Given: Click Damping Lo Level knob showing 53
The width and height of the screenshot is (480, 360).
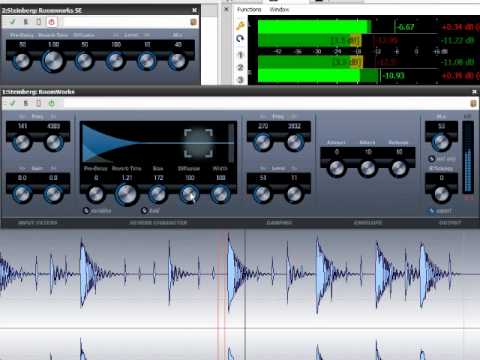Looking at the screenshot, I should 263,194.
